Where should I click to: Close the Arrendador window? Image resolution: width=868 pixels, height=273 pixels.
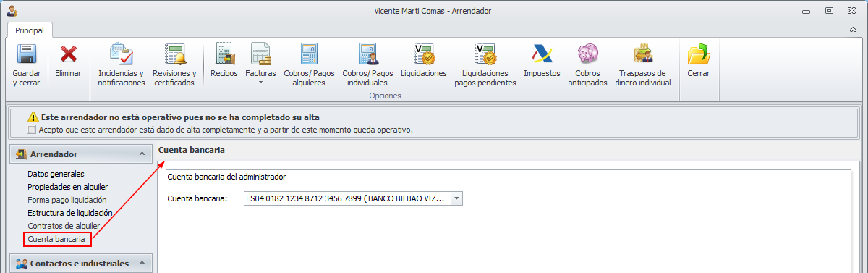851,11
